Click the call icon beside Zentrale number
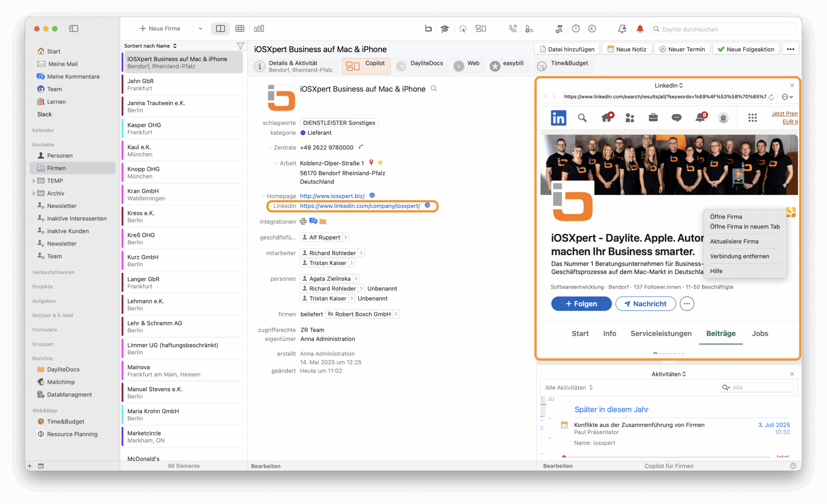Screen dimensions: 827x504 click(x=361, y=147)
